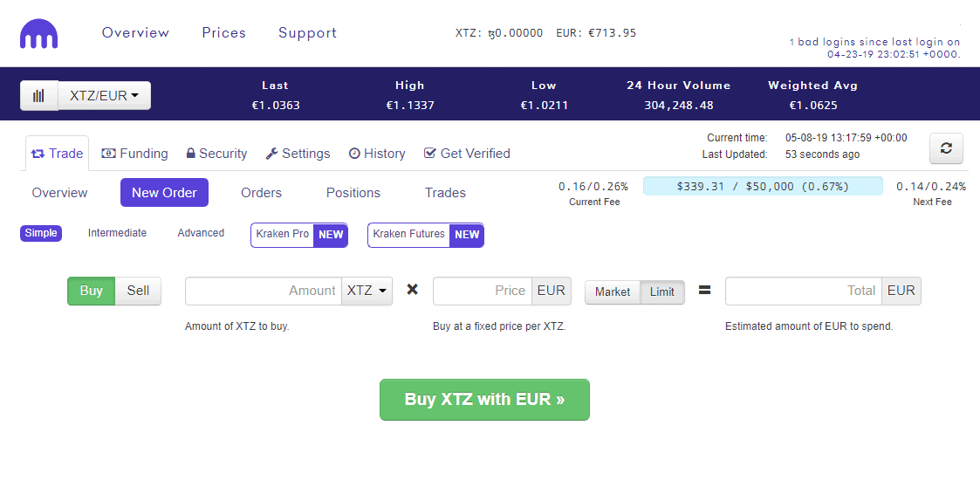Click the refresh icon button

tap(946, 148)
